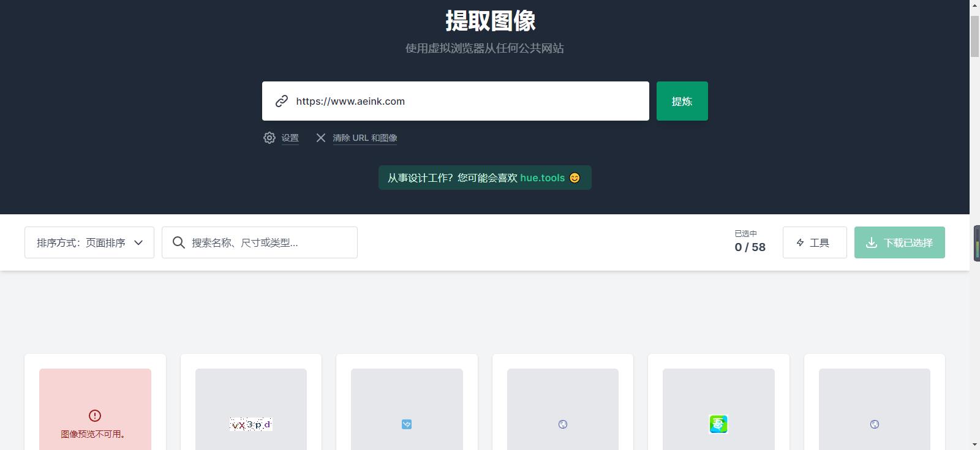Screen dimensions: 980x450
Task: Click the X icon to clear URL
Action: (321, 138)
